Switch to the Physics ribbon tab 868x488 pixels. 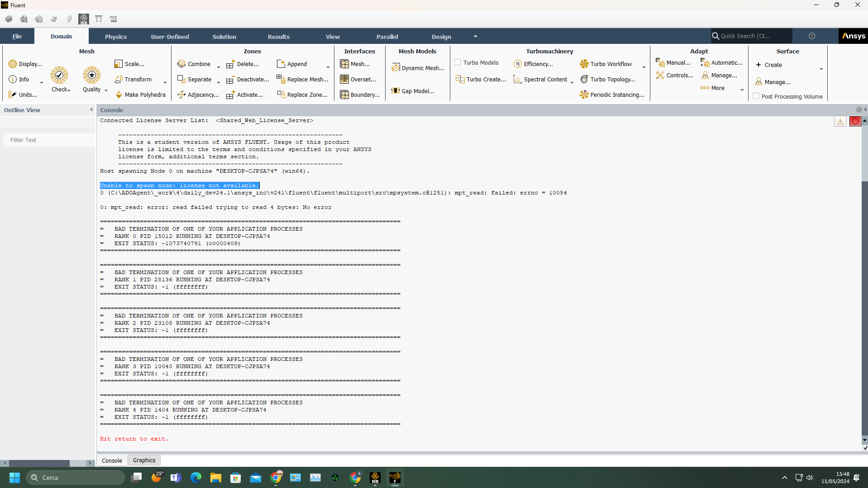tap(116, 37)
